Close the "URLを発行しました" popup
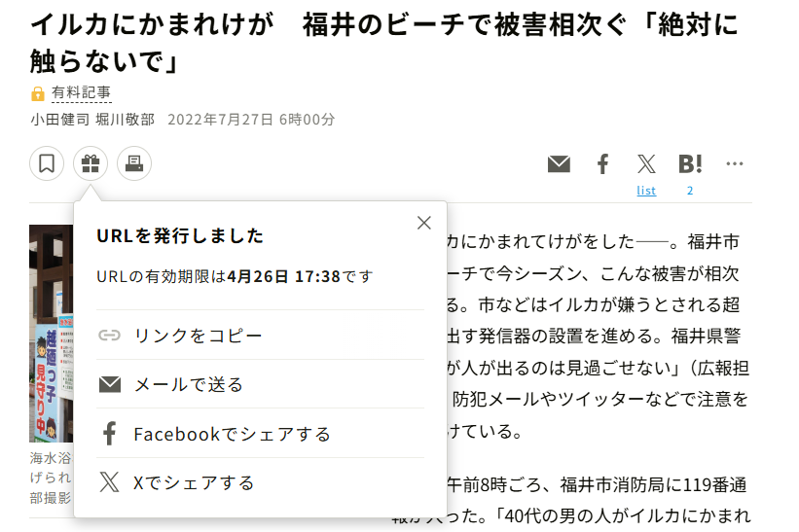 pyautogui.click(x=424, y=223)
